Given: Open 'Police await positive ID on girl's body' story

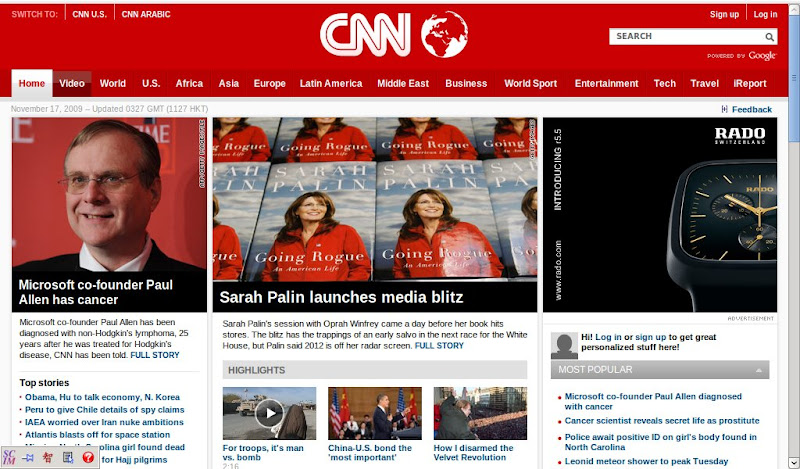Looking at the screenshot, I should pyautogui.click(x=661, y=442).
